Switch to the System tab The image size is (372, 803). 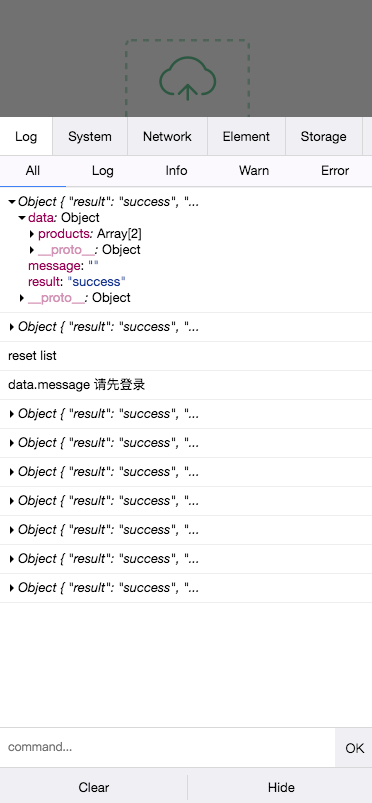[x=90, y=136]
